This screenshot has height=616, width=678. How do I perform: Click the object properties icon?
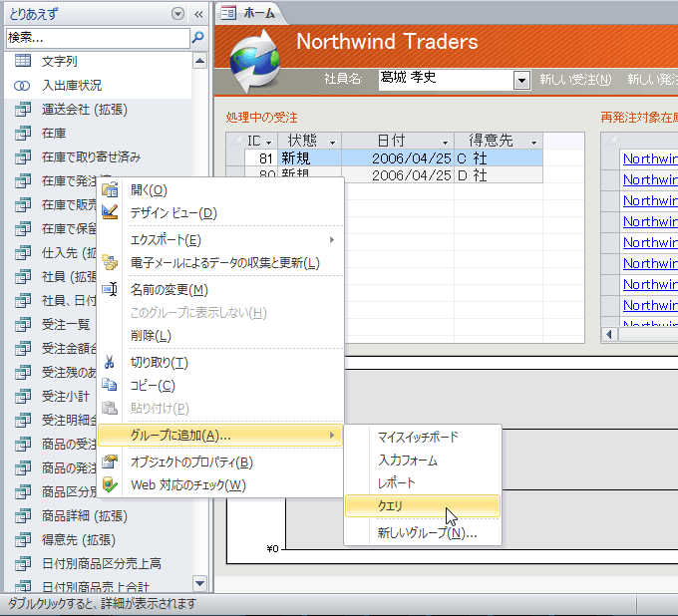pos(110,462)
